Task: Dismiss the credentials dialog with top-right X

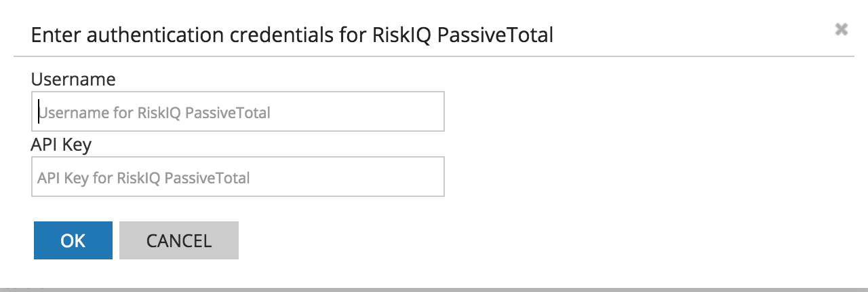Action: click(x=842, y=29)
